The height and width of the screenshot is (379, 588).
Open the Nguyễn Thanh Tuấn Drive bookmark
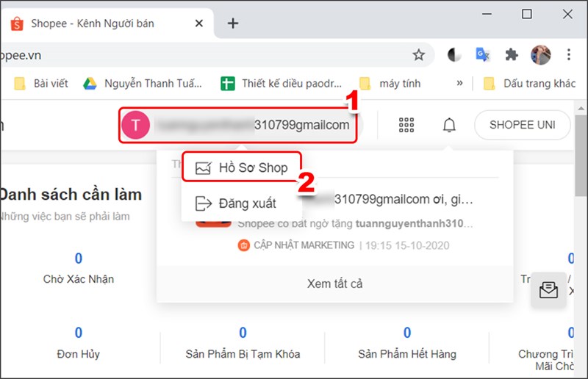143,83
